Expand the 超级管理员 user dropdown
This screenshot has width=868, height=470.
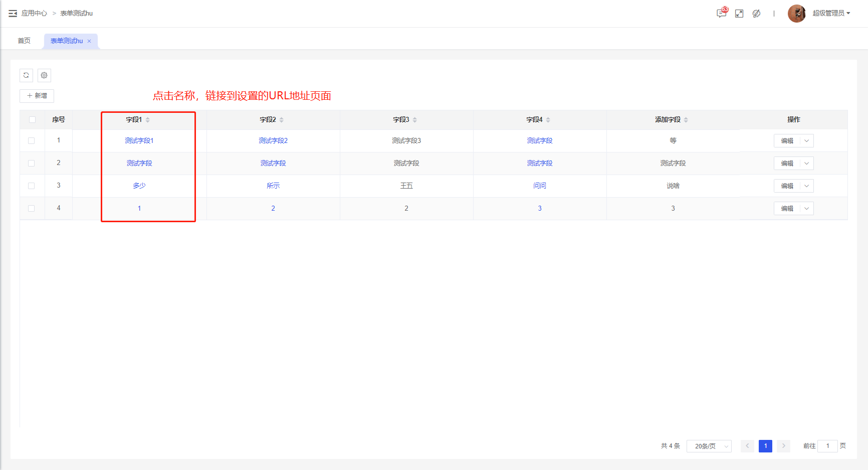point(831,14)
